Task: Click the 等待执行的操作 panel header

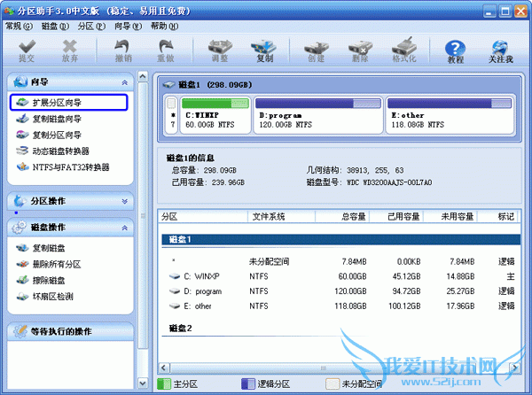Action: pyautogui.click(x=70, y=331)
